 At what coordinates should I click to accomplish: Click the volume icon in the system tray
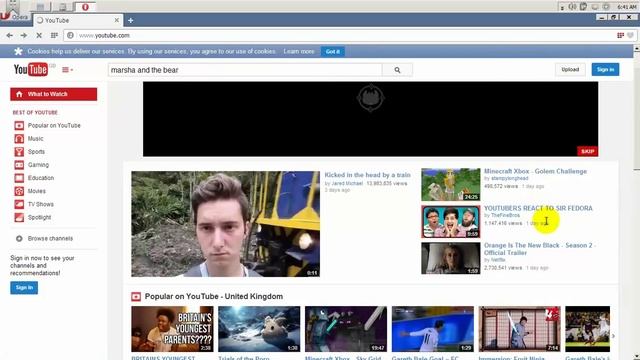[x=572, y=7]
